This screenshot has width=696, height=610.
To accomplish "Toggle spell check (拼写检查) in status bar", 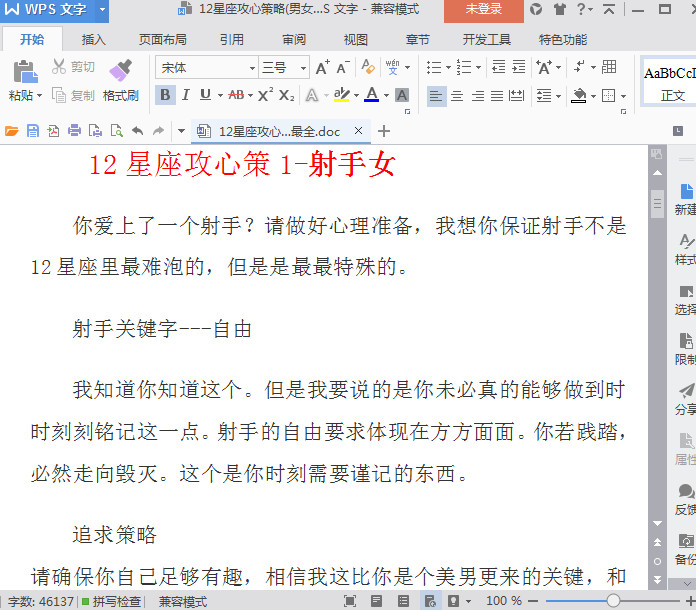I will click(112, 602).
